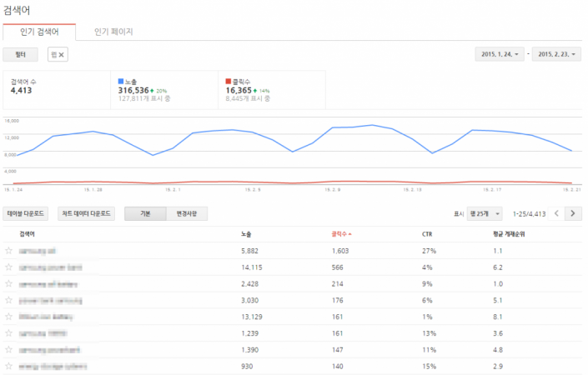Viewport: 588px width, 375px height.
Task: Click the 8,445개 표시 중 text
Action: point(248,98)
